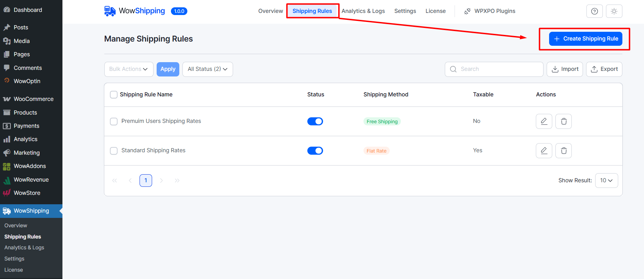Switch to the Overview tab

tap(270, 11)
